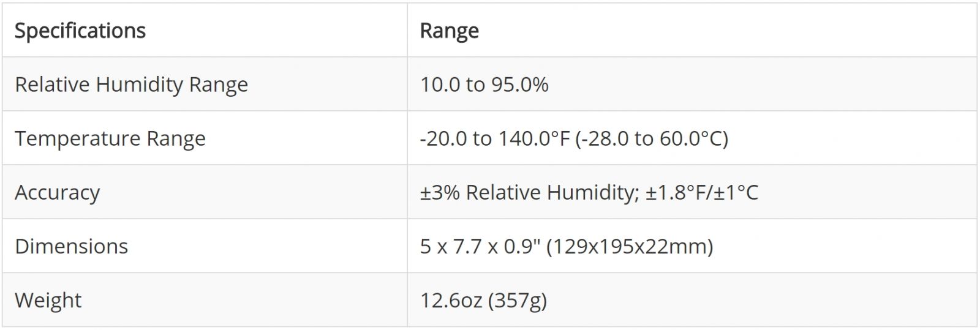Screen dimensions: 980x330
Task: Select the Accuracy row label
Action: (x=57, y=192)
